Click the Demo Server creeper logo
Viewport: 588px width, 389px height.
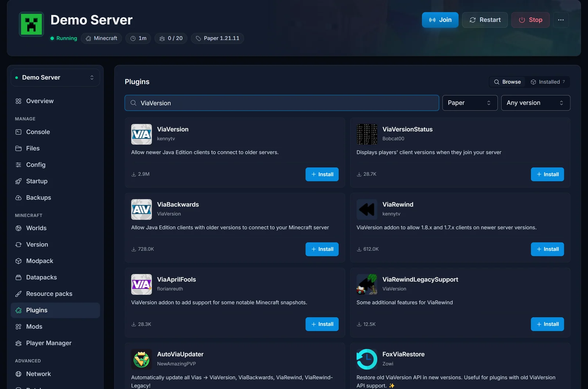pos(31,25)
